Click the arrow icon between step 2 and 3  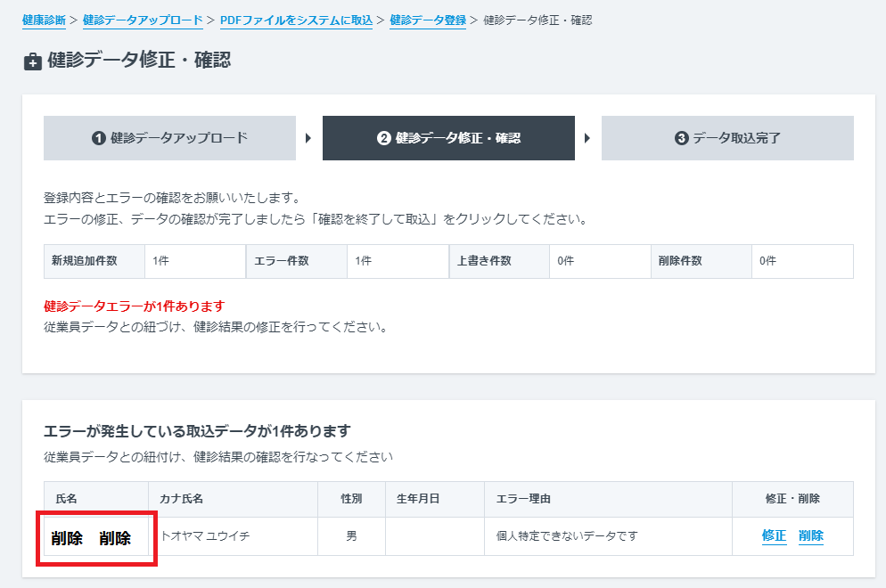tap(587, 138)
